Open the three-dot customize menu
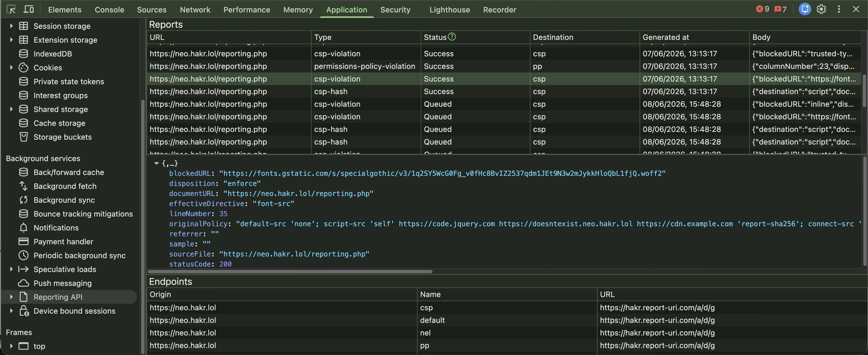 [839, 10]
